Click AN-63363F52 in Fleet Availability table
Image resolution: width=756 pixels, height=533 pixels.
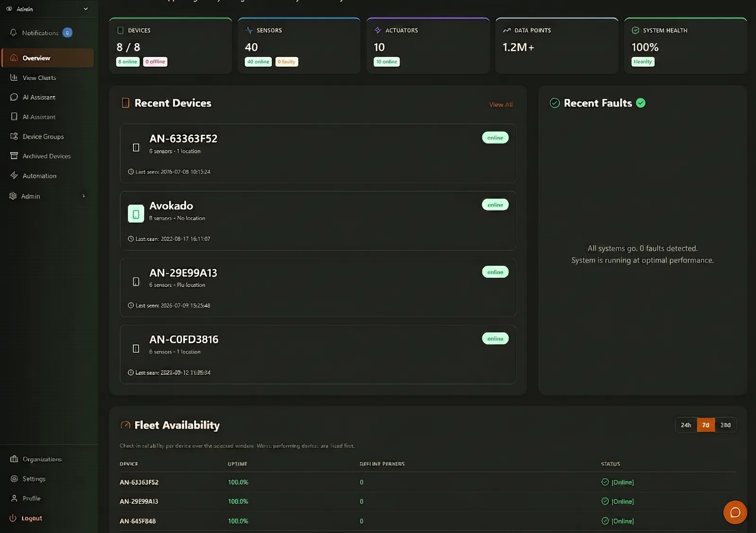click(139, 482)
